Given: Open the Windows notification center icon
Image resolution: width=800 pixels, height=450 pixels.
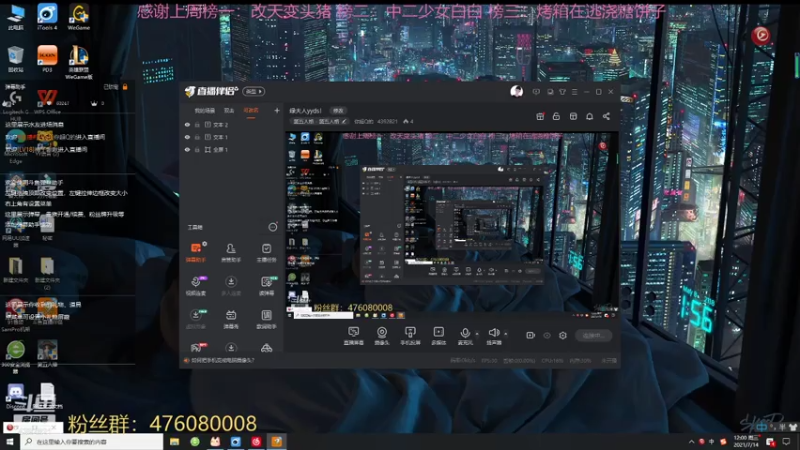Looking at the screenshot, I should point(786,441).
